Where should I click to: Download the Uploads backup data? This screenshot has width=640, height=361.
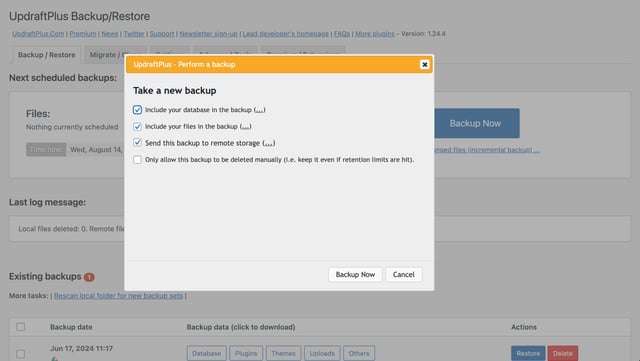point(322,353)
